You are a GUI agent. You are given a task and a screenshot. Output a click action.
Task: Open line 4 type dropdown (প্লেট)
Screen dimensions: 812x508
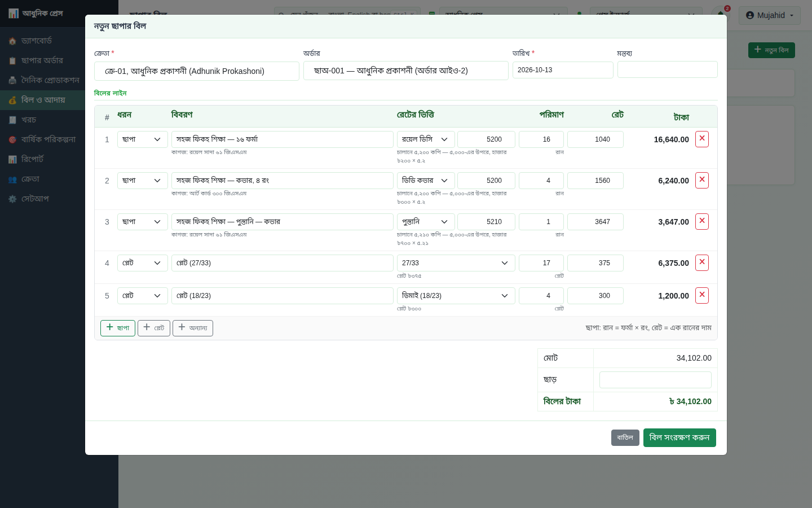(143, 263)
